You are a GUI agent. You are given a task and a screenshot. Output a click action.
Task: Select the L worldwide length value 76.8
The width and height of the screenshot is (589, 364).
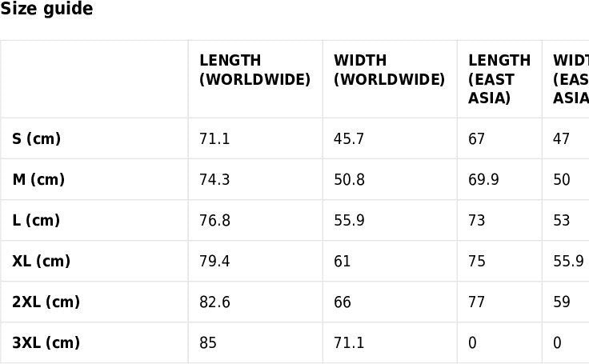click(x=214, y=221)
